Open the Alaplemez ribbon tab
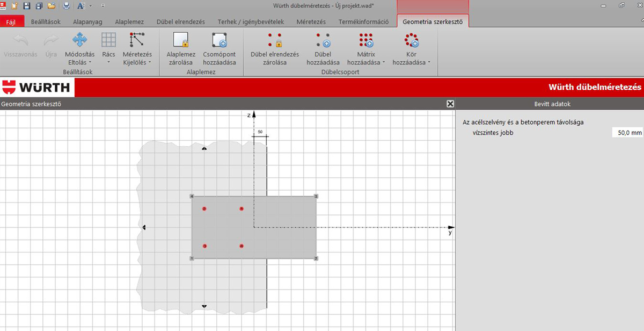 (x=129, y=22)
